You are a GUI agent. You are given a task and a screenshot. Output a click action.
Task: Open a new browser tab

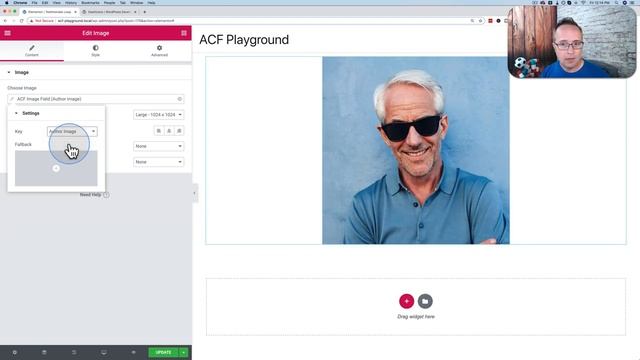coord(144,12)
